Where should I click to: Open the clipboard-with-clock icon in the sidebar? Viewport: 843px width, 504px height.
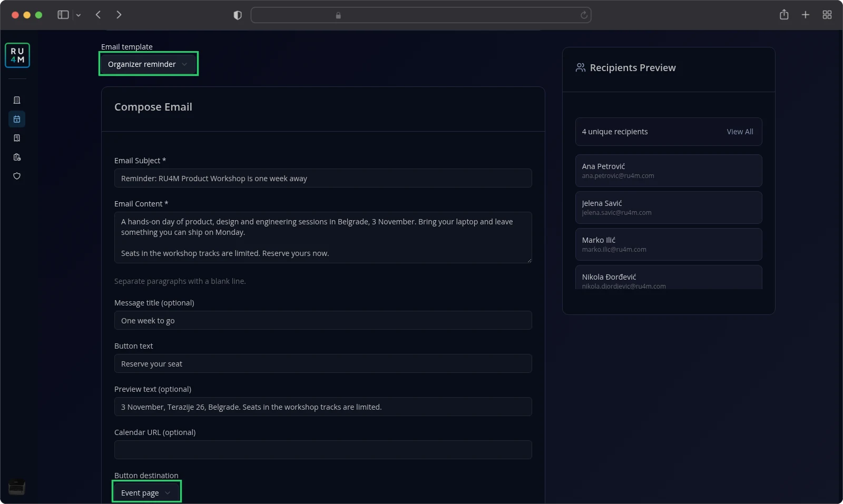click(x=17, y=157)
